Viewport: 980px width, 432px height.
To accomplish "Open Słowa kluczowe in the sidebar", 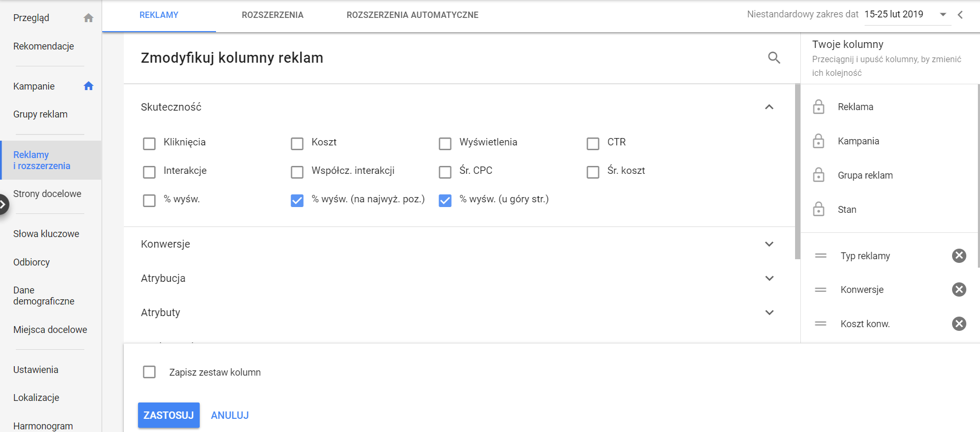I will click(46, 234).
